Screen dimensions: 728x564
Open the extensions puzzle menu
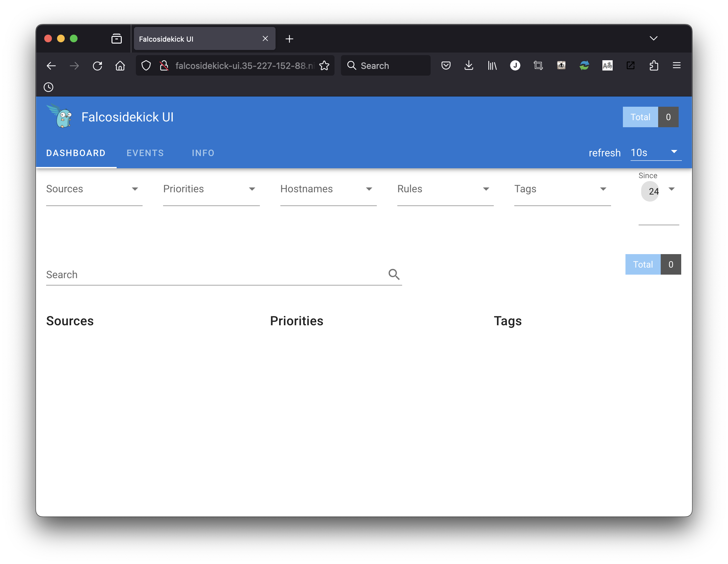coord(654,65)
